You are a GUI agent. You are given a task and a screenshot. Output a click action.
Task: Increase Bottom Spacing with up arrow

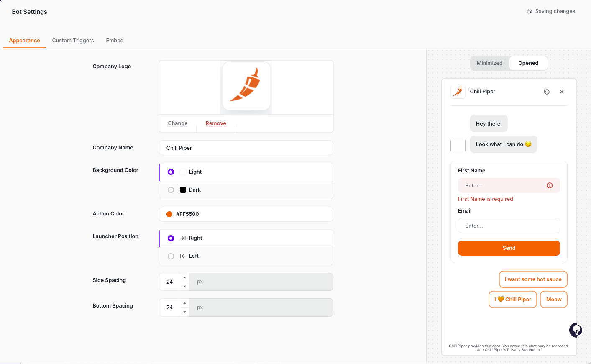click(184, 303)
